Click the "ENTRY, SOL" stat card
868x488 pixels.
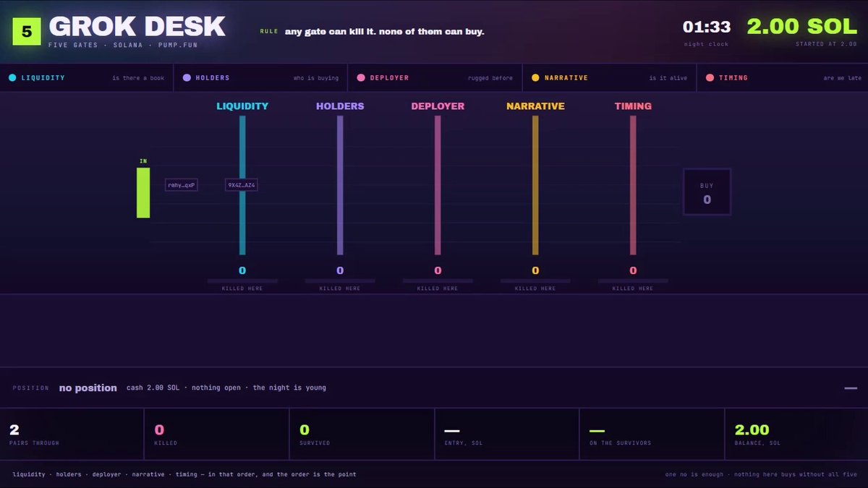click(x=507, y=434)
